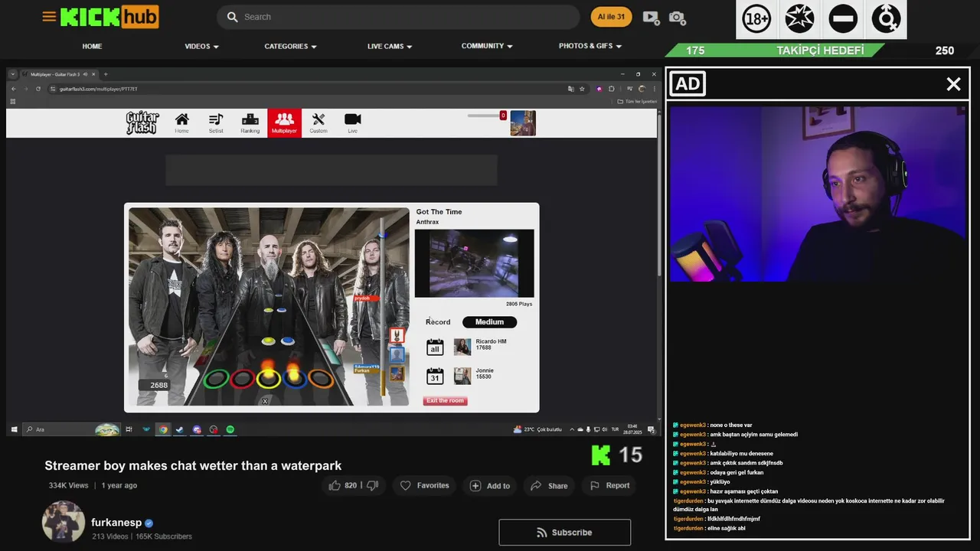Open Guitar Flash Home icon
This screenshot has height=551, width=980.
tap(181, 122)
